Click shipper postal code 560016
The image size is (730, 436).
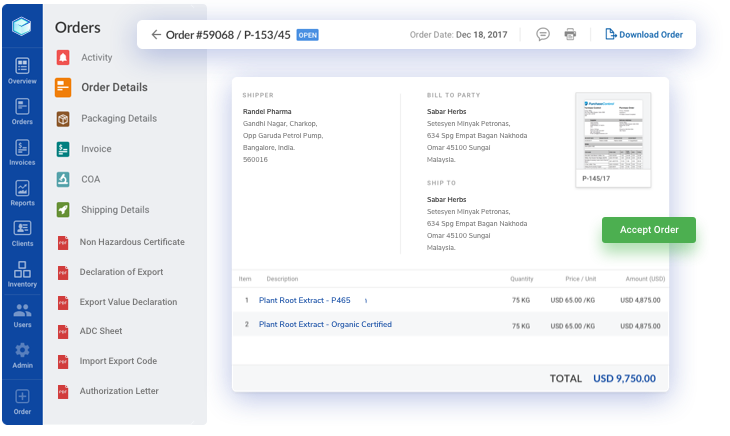point(255,160)
